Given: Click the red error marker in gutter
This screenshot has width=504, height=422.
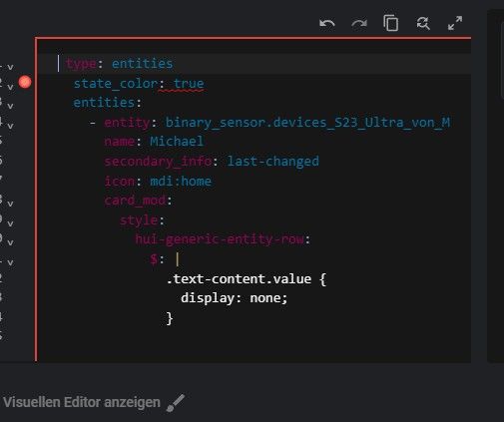Looking at the screenshot, I should 25,82.
